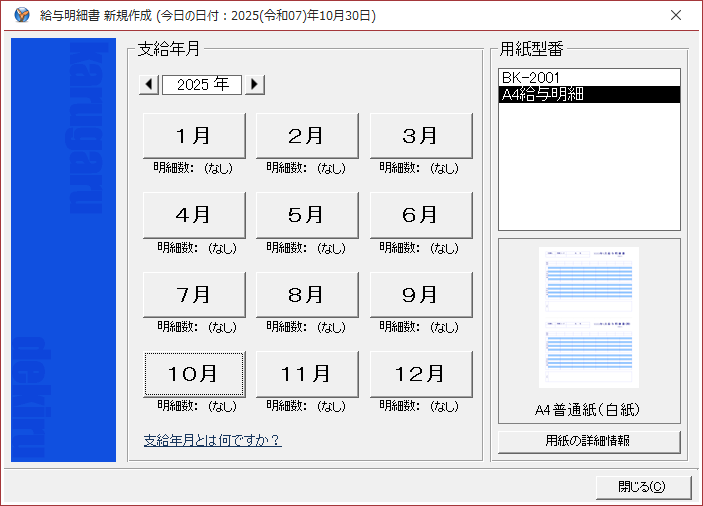Choose the 3月 month button
This screenshot has height=506, width=703.
pyautogui.click(x=421, y=135)
